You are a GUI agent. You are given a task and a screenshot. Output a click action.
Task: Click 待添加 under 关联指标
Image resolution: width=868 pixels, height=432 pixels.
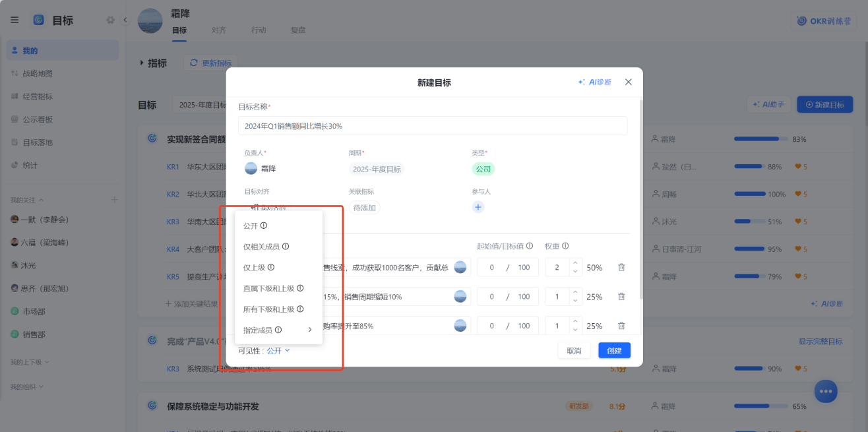pyautogui.click(x=364, y=208)
